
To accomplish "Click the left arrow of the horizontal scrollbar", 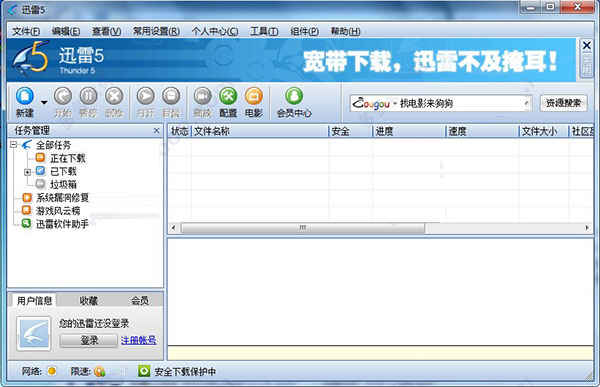I will (x=174, y=228).
